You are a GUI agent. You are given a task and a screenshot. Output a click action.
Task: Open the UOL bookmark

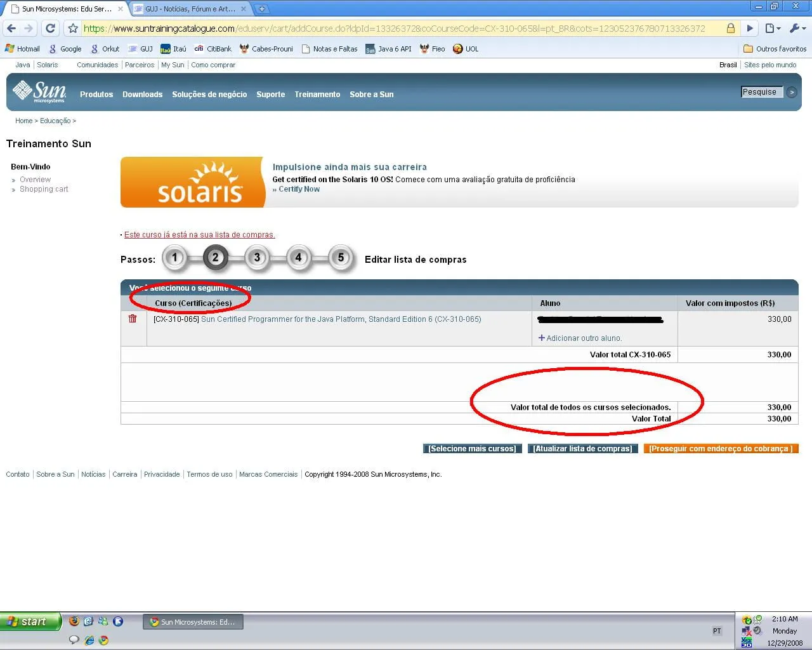(466, 49)
